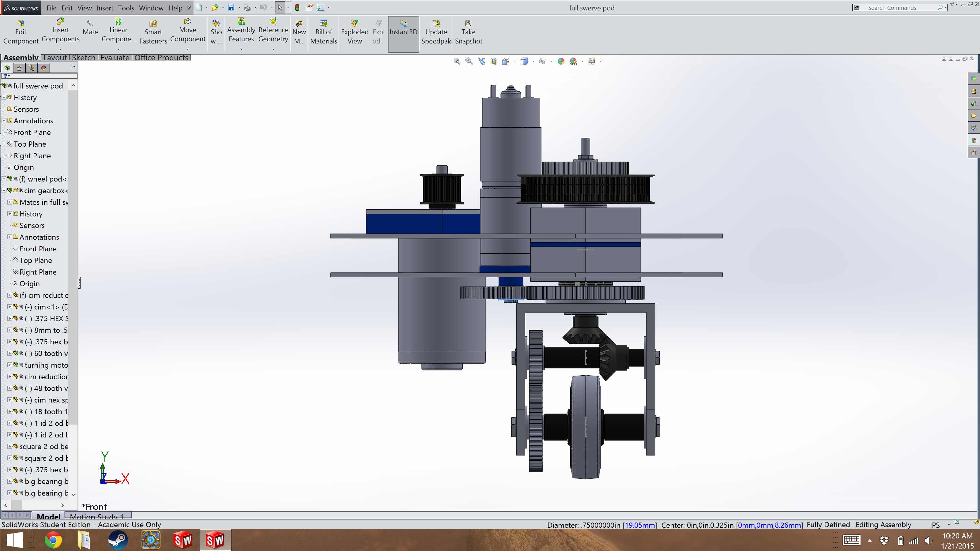
Task: Click the Rebuild traffic light icon
Action: (297, 7)
